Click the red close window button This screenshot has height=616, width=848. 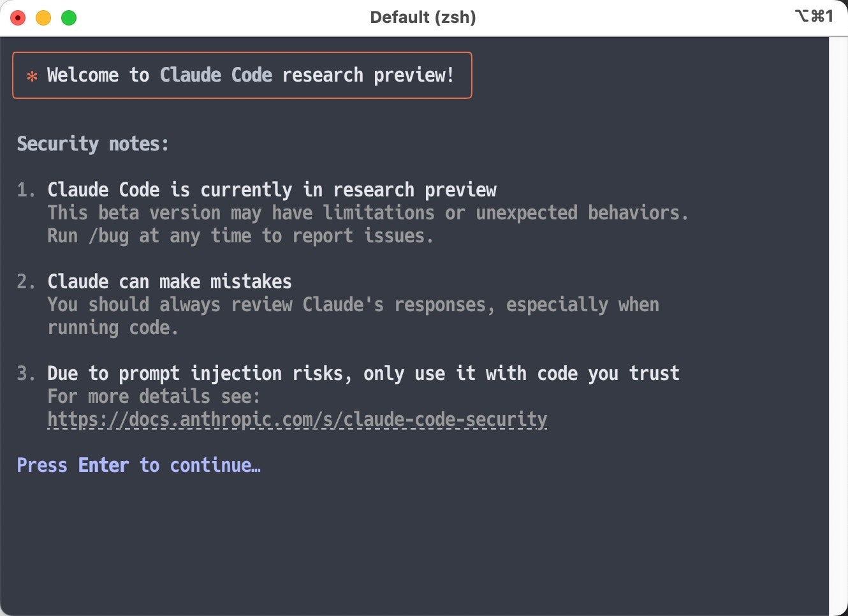click(x=18, y=18)
